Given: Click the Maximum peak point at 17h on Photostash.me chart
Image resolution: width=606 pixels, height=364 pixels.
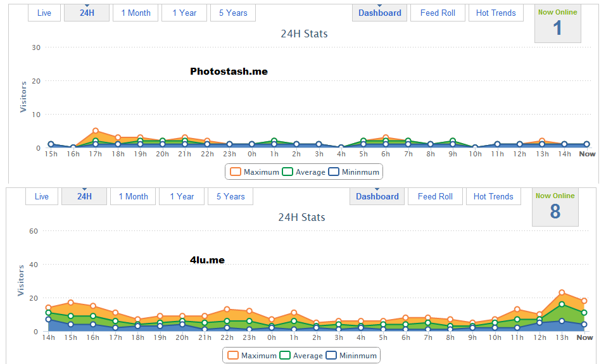Looking at the screenshot, I should [96, 131].
